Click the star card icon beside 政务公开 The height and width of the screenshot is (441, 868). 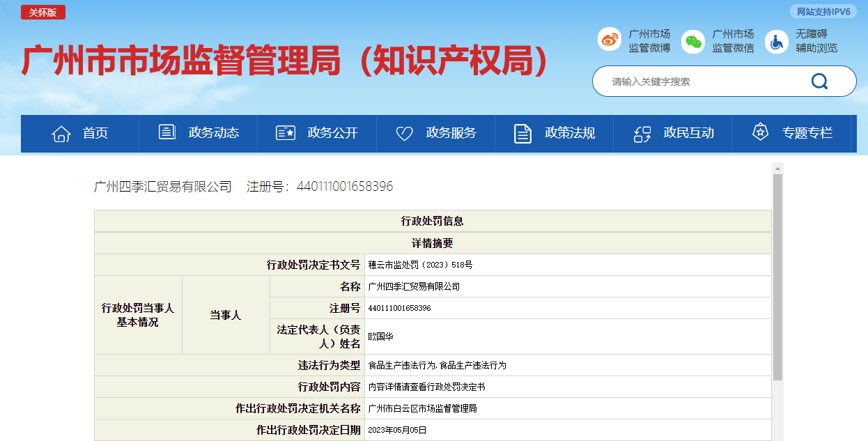click(x=286, y=133)
